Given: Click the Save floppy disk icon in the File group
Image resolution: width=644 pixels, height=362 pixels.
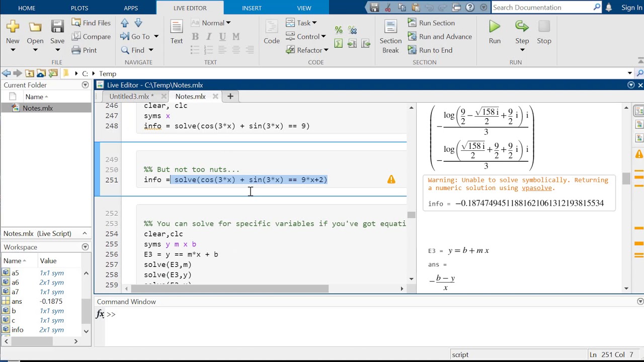Looking at the screenshot, I should point(57,27).
